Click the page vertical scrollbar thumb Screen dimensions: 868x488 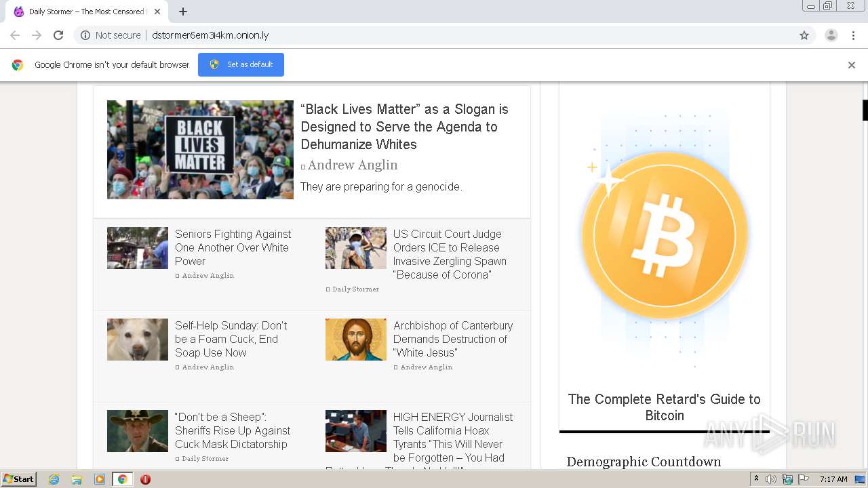click(865, 110)
